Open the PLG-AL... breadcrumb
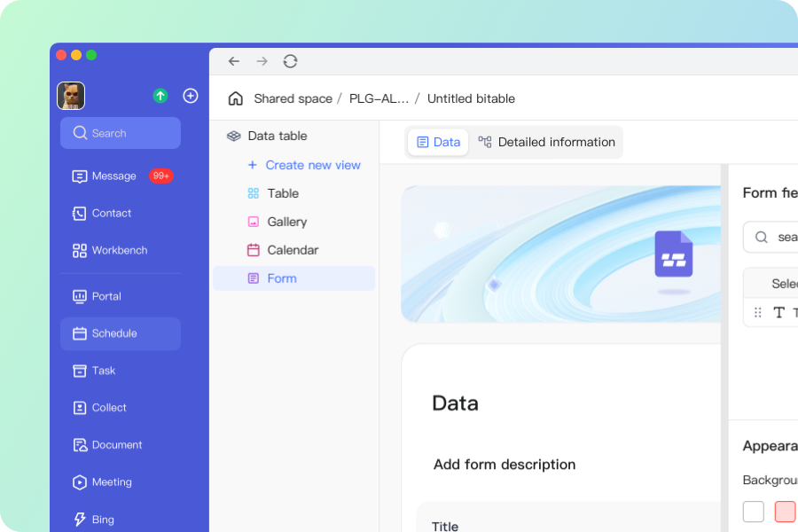The height and width of the screenshot is (532, 798). (379, 98)
